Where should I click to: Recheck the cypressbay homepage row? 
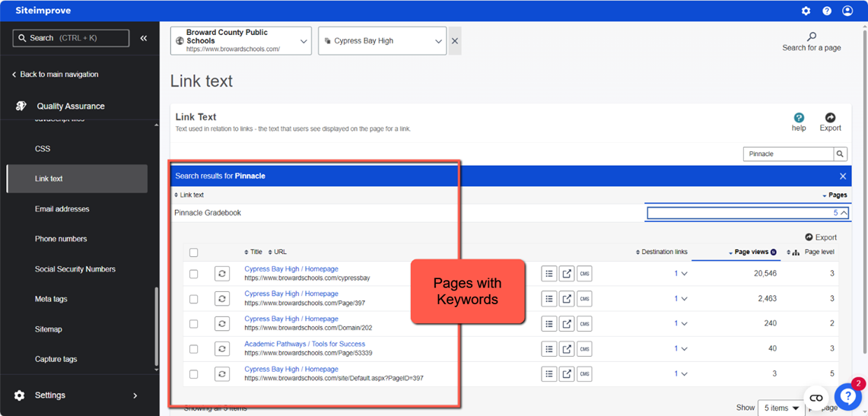tap(222, 273)
